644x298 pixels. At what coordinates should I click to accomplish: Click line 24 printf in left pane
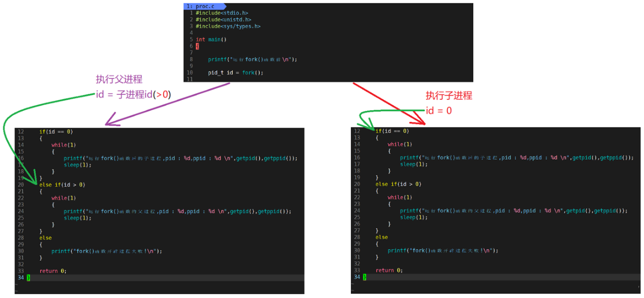coord(177,211)
